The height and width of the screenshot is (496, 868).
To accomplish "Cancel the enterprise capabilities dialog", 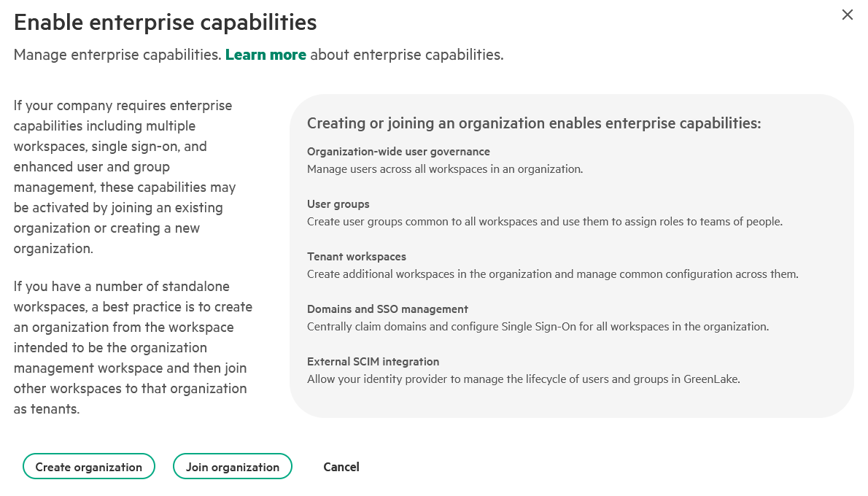I will [341, 467].
